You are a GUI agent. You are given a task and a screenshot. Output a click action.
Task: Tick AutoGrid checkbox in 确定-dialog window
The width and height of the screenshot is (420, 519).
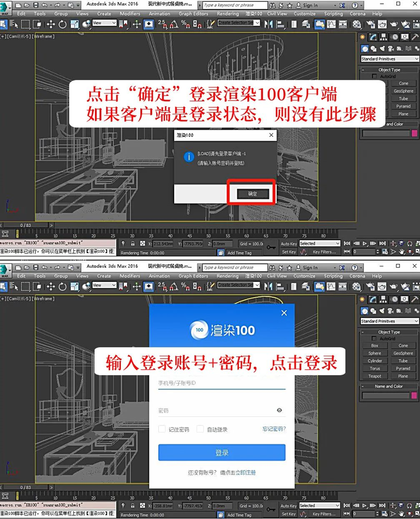coord(374,76)
